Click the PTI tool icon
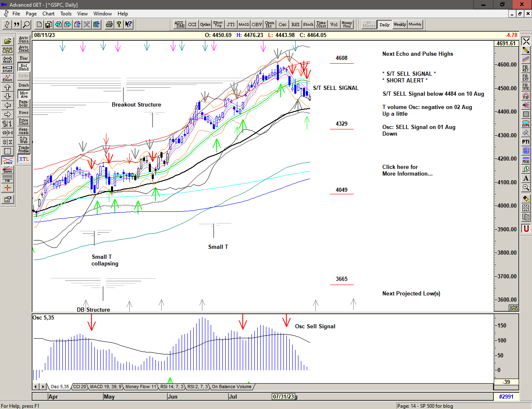The image size is (532, 409). pos(526,142)
